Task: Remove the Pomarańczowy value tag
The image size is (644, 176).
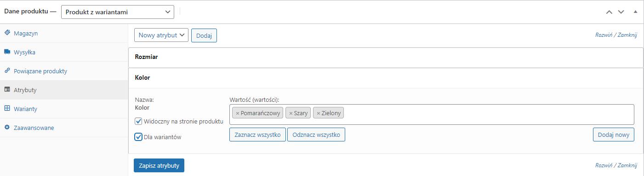Action: pos(237,113)
